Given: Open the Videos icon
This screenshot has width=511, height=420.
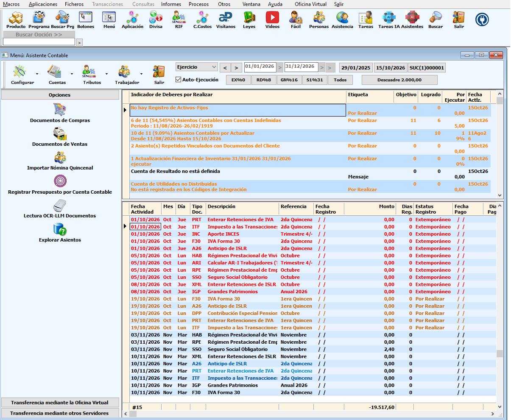Looking at the screenshot, I should coord(272,20).
